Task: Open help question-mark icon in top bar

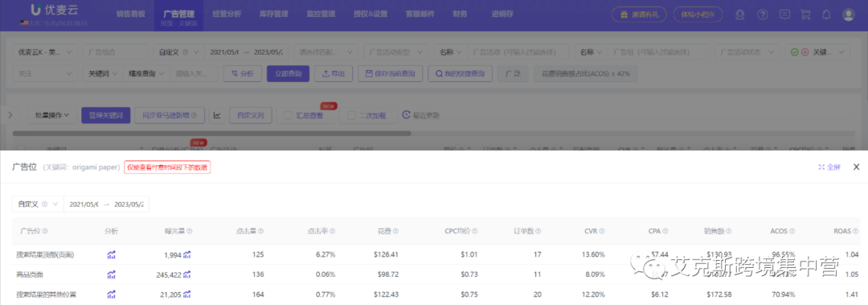Action: click(762, 15)
